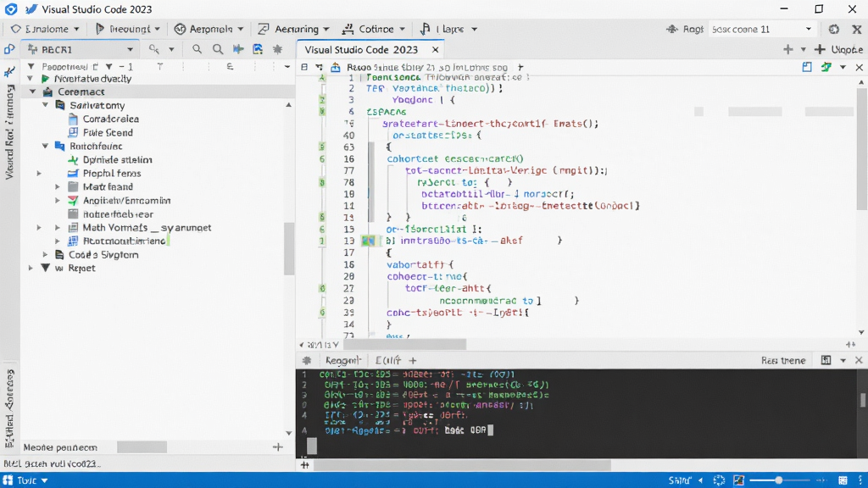The width and height of the screenshot is (868, 488).
Task: Select the Piephal fenos item
Action: click(112, 173)
